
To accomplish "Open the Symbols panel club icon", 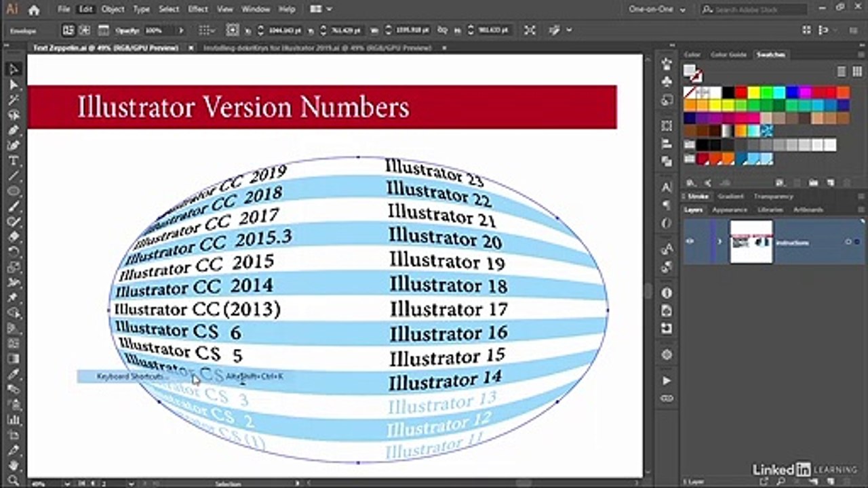I will [x=667, y=82].
